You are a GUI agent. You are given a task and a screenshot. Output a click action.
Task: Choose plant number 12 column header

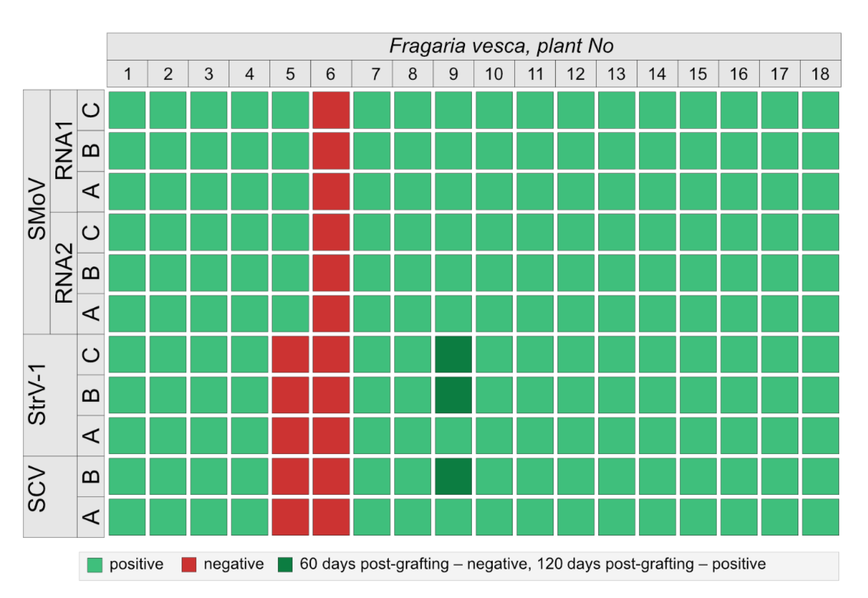575,74
